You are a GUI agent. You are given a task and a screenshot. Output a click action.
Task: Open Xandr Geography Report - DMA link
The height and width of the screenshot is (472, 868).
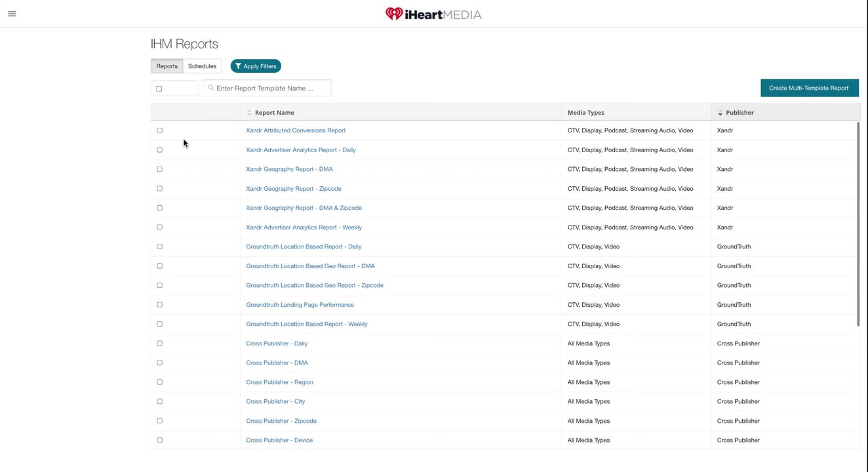289,169
